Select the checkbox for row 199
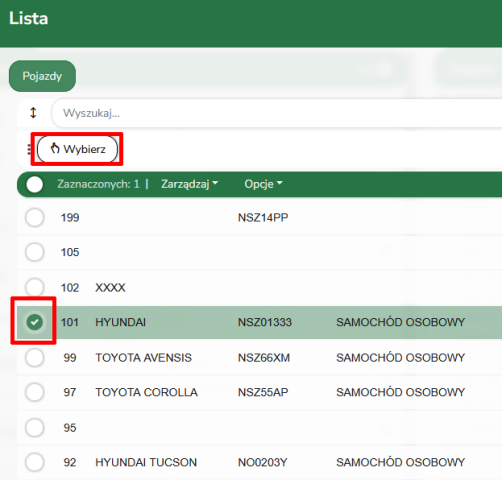 [x=35, y=218]
